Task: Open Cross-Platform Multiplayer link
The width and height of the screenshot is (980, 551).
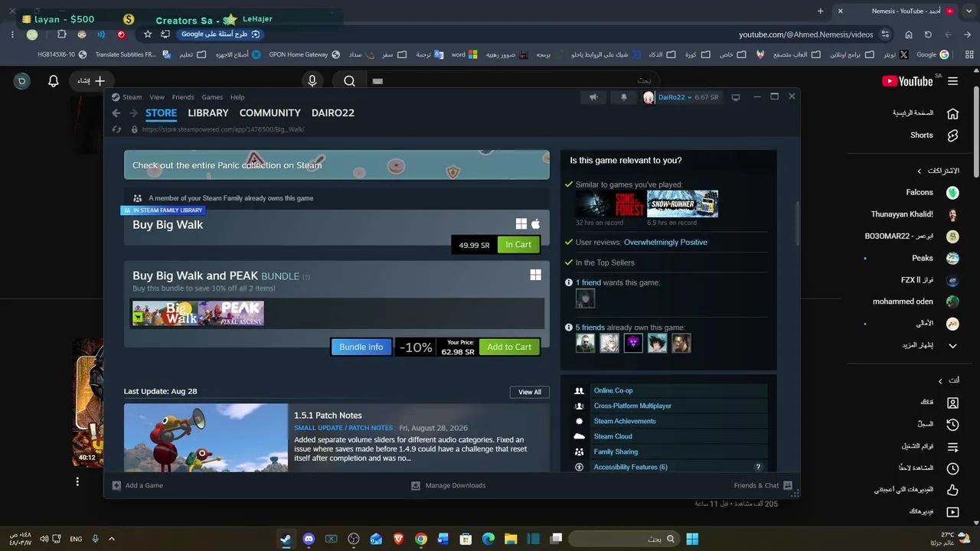Action: [x=632, y=406]
